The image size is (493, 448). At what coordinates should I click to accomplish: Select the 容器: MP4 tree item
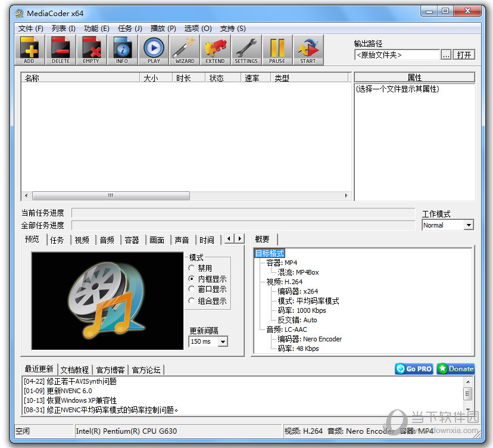[282, 263]
